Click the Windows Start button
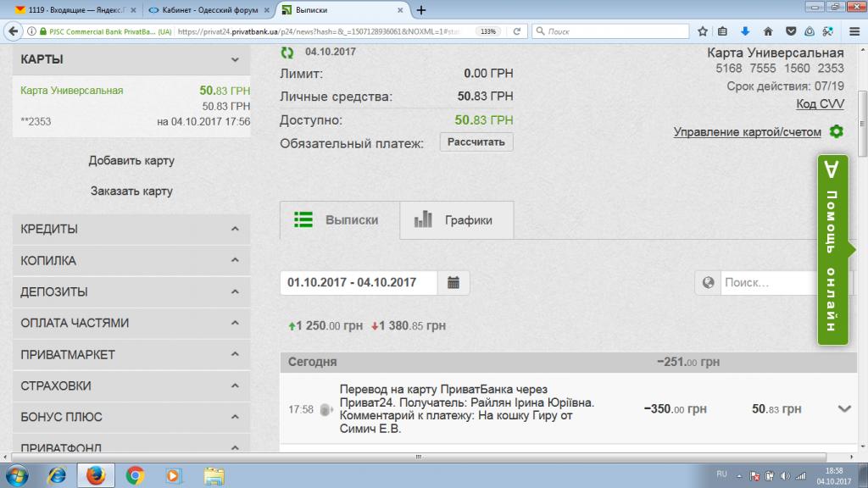The height and width of the screenshot is (488, 868). [x=17, y=476]
